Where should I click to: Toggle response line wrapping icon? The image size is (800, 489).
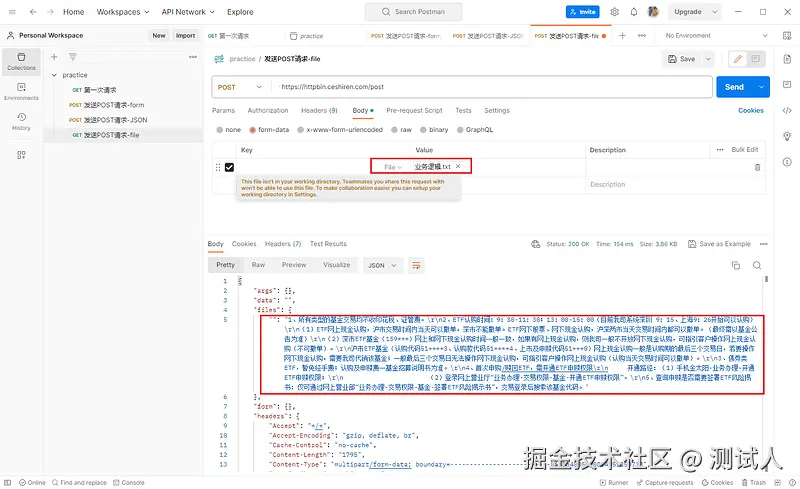pyautogui.click(x=416, y=265)
